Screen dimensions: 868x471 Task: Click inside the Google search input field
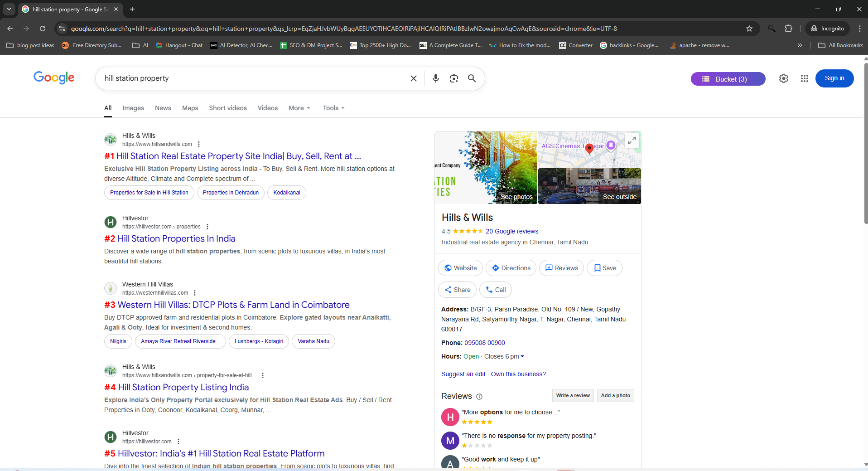click(254, 78)
